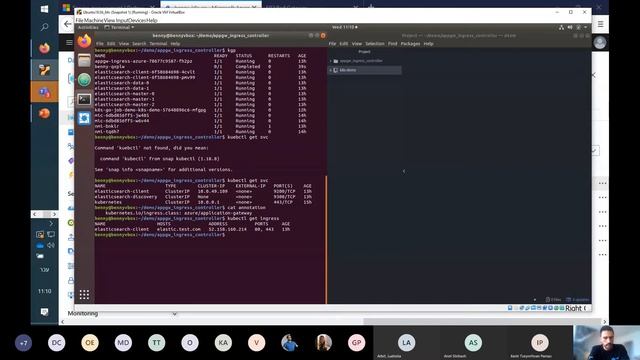Open Atom View menu

pyautogui.click(x=357, y=44)
